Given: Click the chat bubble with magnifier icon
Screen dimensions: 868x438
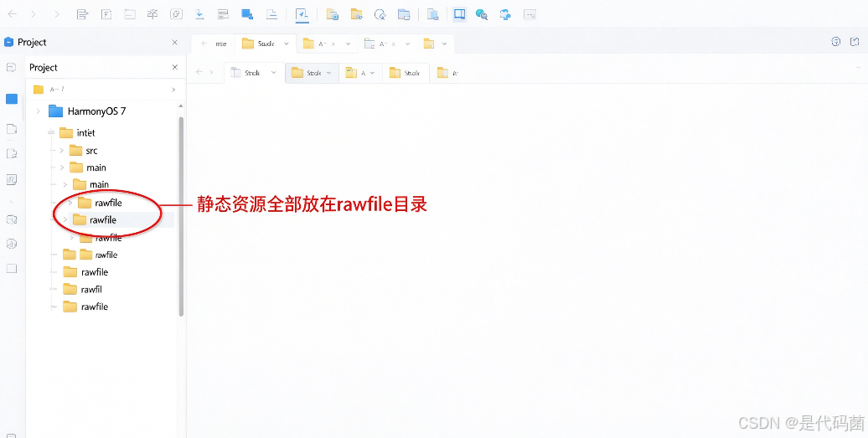Looking at the screenshot, I should (x=482, y=14).
